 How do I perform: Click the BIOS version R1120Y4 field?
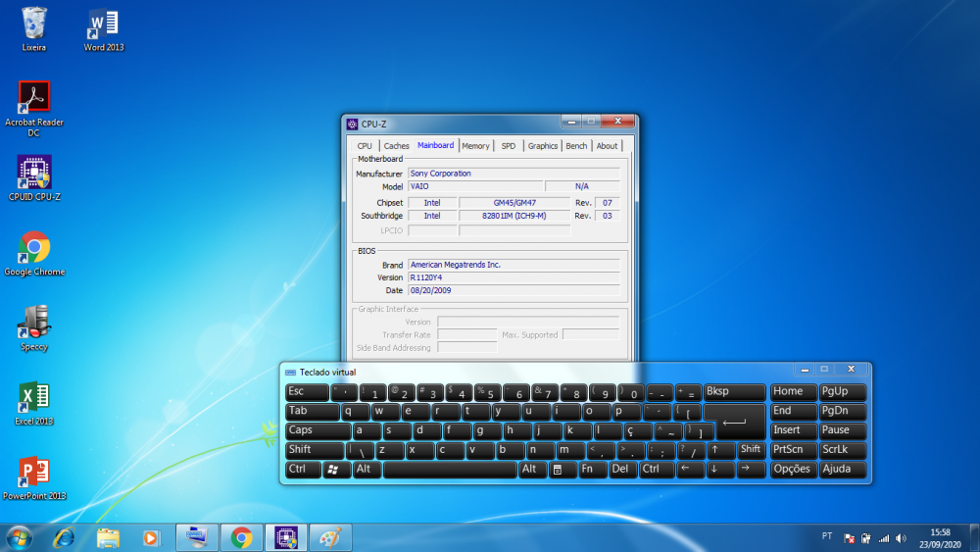click(514, 277)
